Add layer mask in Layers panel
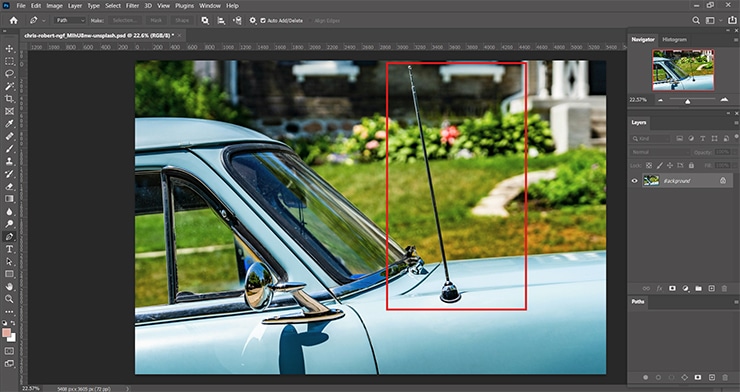The width and height of the screenshot is (740, 392). pyautogui.click(x=673, y=288)
